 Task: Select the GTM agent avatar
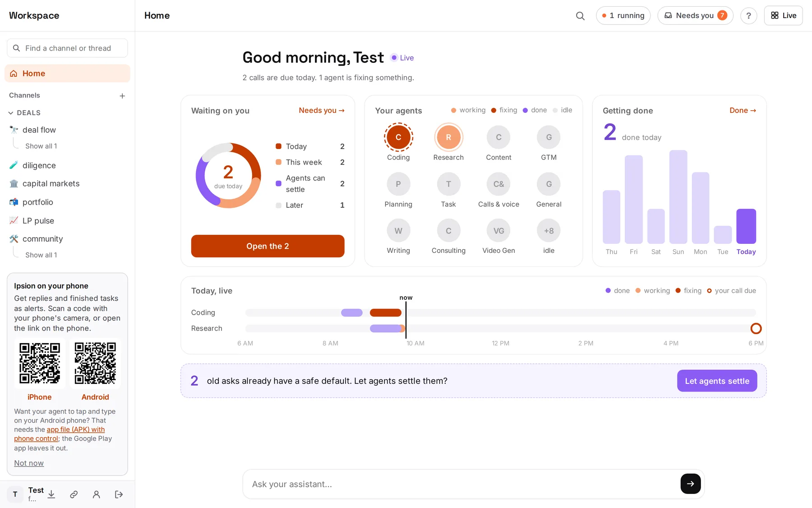click(x=549, y=137)
